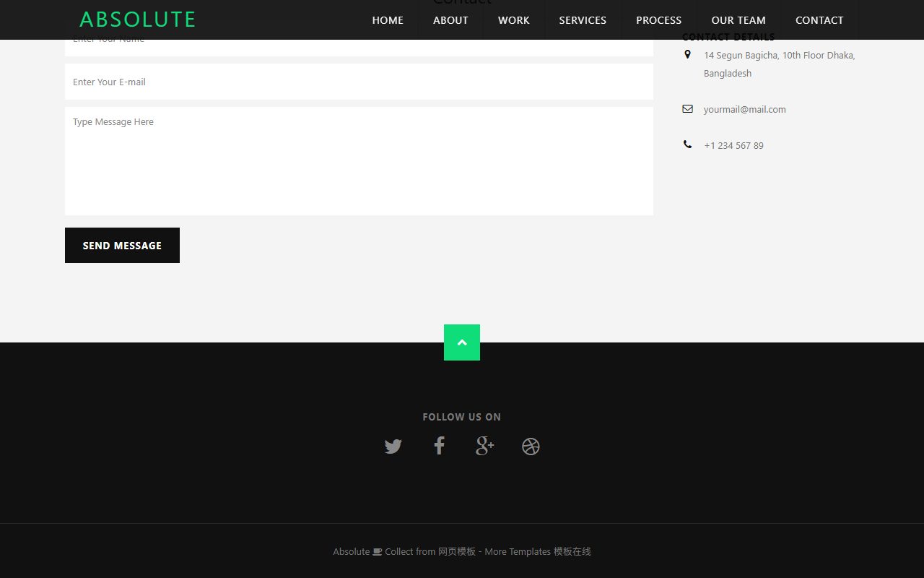Click the phone number +1 234 567 89
The width and height of the screenshot is (924, 578).
click(733, 145)
